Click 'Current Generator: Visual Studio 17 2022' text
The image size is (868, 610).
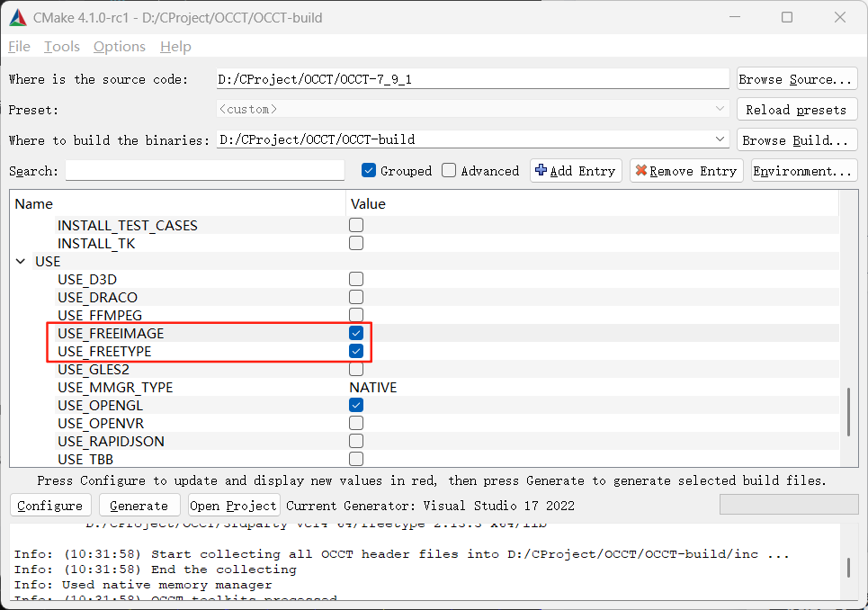430,506
